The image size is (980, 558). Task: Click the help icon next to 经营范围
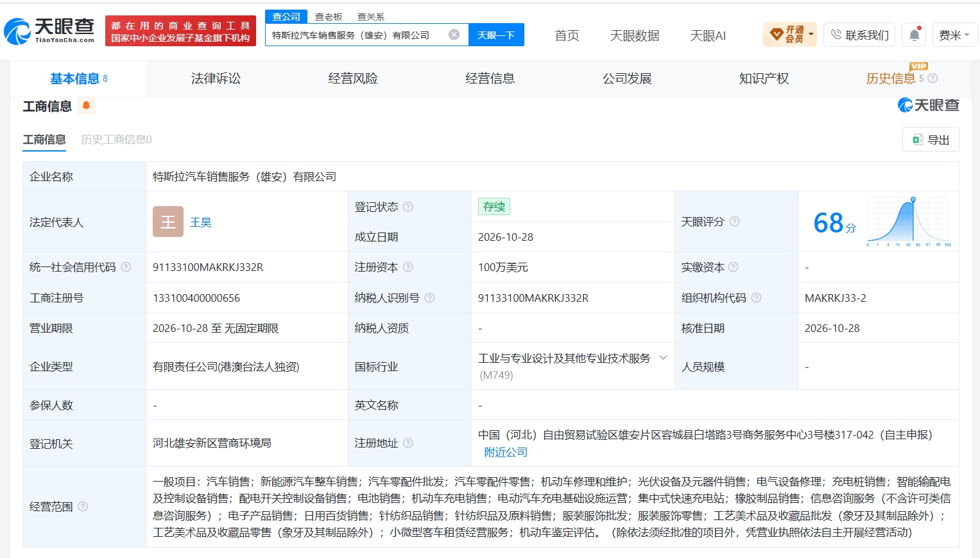(83, 507)
